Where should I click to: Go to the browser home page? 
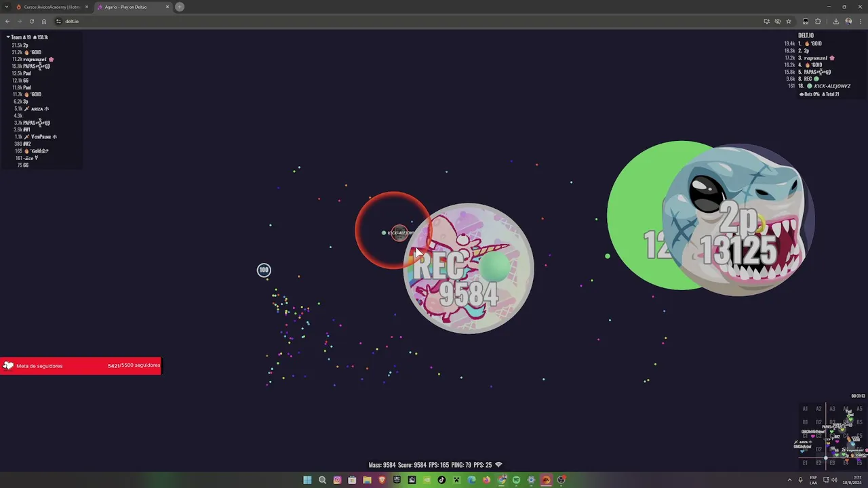[44, 21]
